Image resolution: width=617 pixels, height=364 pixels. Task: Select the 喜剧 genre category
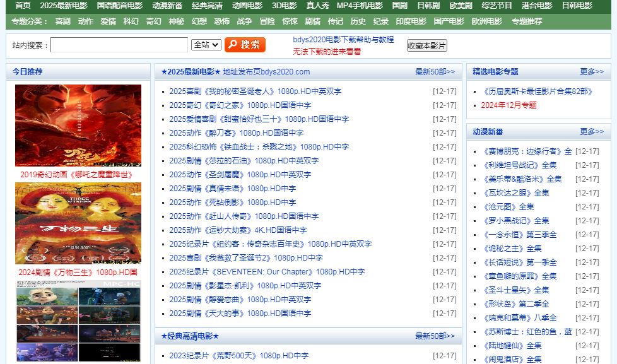click(62, 21)
